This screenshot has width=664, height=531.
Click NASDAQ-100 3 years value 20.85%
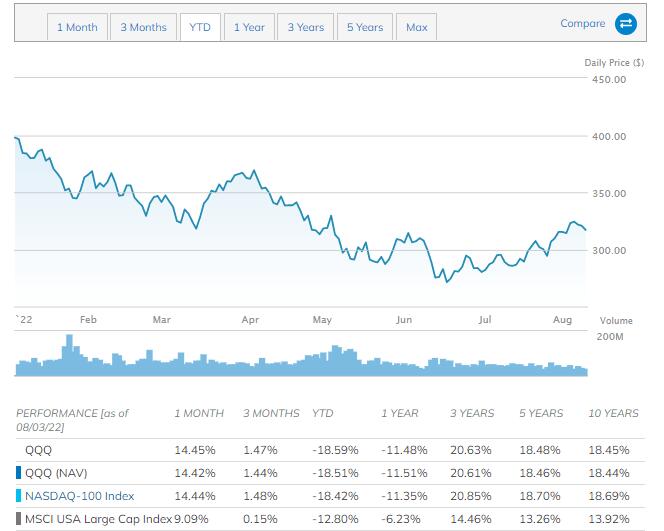(471, 496)
